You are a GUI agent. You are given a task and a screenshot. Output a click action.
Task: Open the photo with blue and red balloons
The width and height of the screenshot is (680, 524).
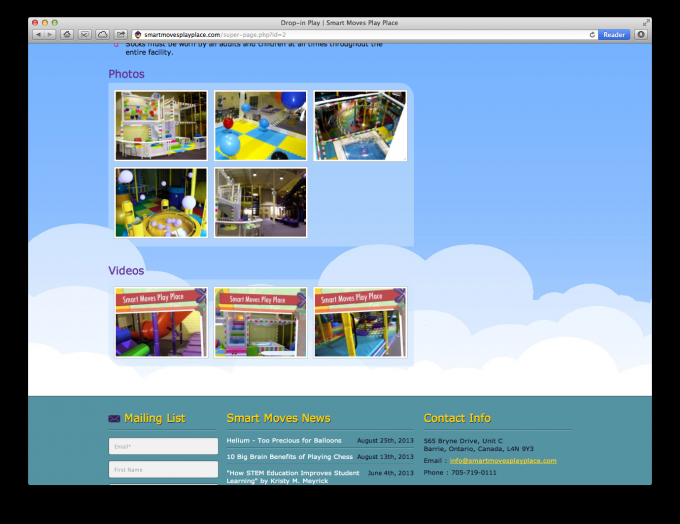point(260,126)
